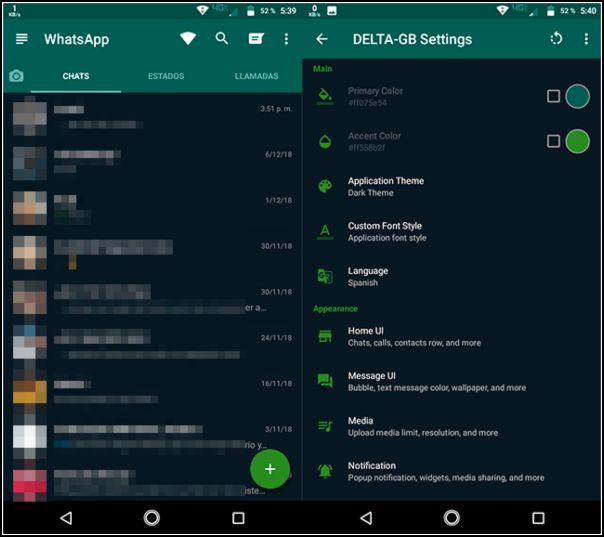Open WhatsApp overflow menu (three dots)
Screen dimensions: 604x537
pyautogui.click(x=286, y=39)
